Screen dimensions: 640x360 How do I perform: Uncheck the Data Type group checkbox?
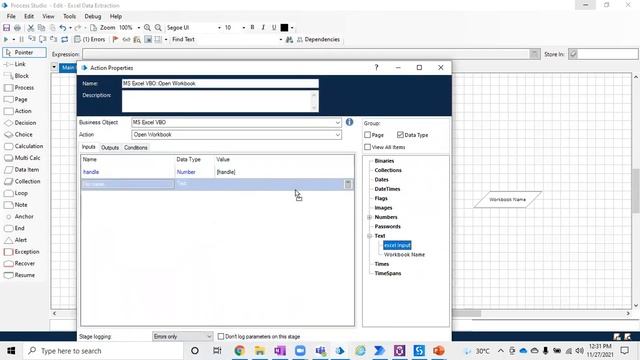[400, 135]
